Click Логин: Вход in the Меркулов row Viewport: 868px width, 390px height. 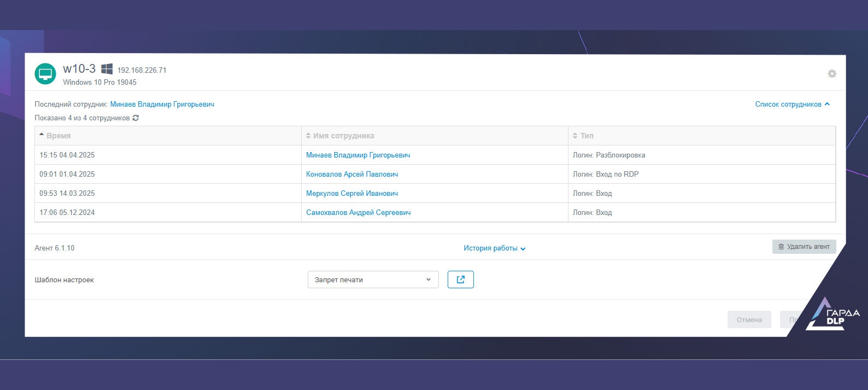tap(702, 193)
